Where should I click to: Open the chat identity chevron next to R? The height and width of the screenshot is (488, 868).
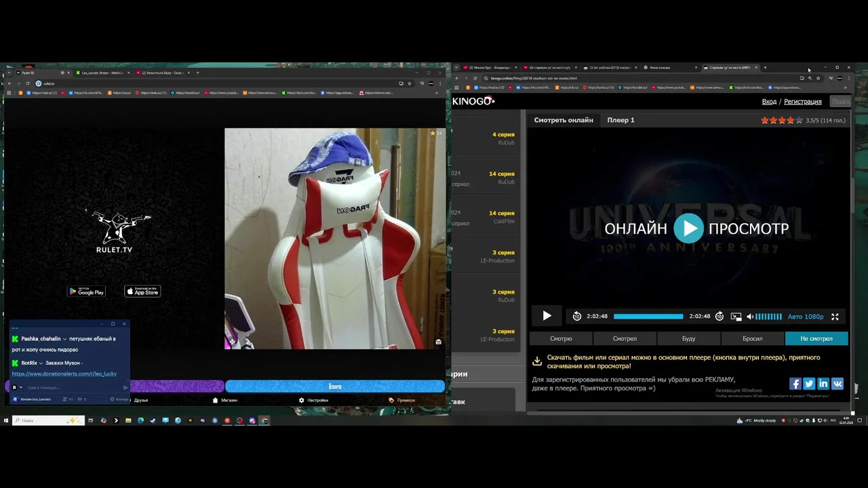point(21,388)
